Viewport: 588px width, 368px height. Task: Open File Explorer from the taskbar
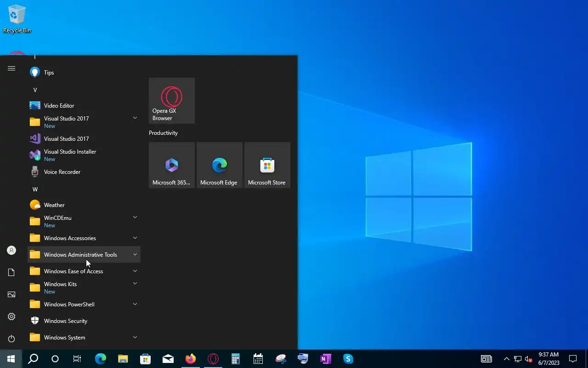click(x=123, y=359)
